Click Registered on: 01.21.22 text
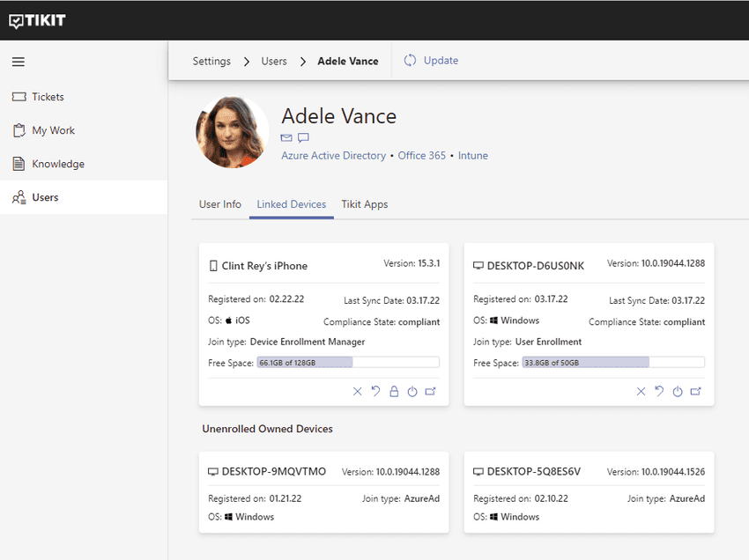 click(255, 498)
